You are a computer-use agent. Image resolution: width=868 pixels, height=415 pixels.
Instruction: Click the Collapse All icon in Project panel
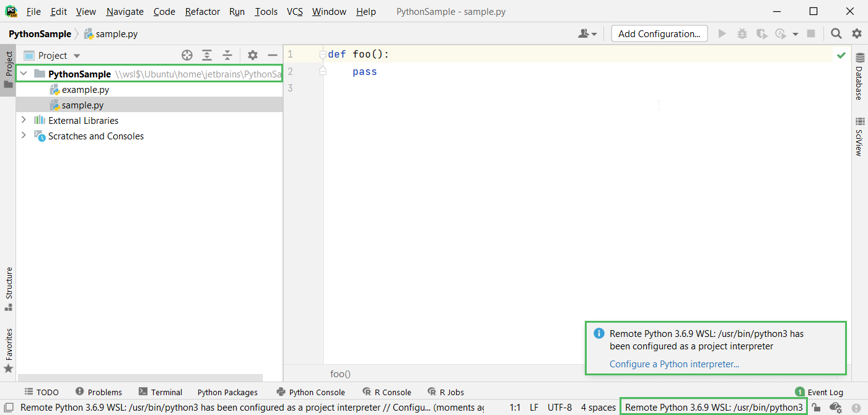coord(227,55)
